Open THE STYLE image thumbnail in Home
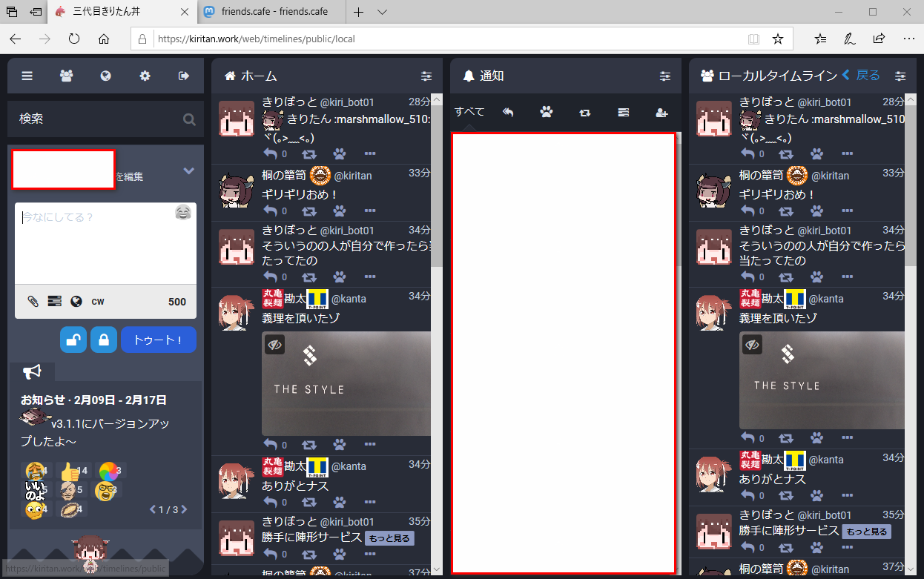 pyautogui.click(x=347, y=383)
